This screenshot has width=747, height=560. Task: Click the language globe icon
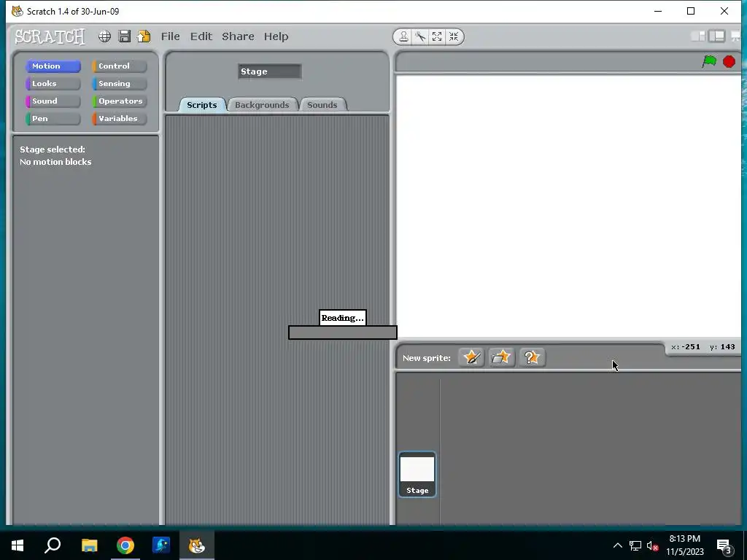point(105,36)
